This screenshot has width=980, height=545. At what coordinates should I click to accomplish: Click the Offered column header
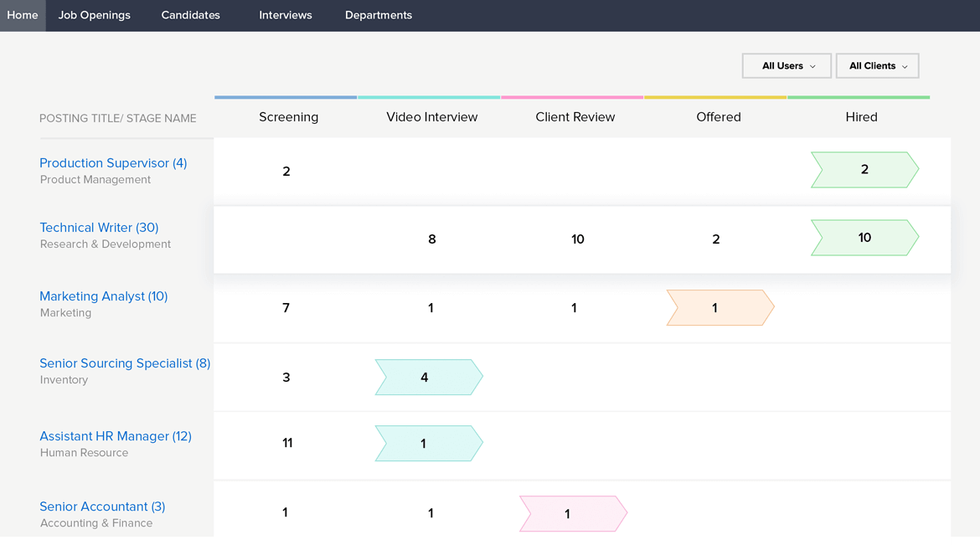(x=719, y=117)
